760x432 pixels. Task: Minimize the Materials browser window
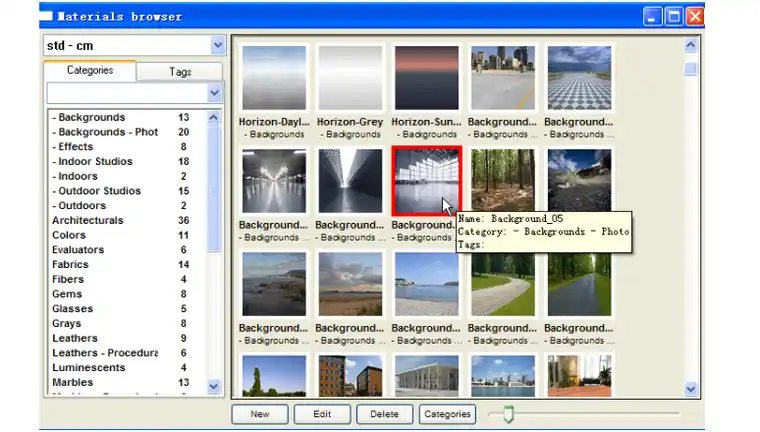click(x=652, y=17)
